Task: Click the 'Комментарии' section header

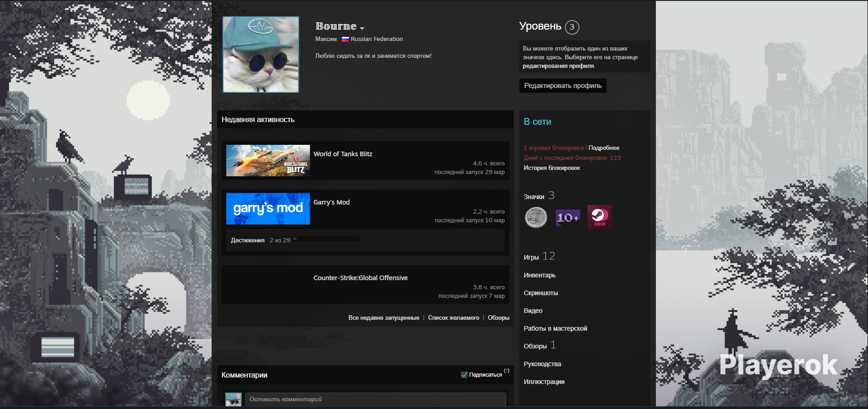Action: [x=244, y=375]
